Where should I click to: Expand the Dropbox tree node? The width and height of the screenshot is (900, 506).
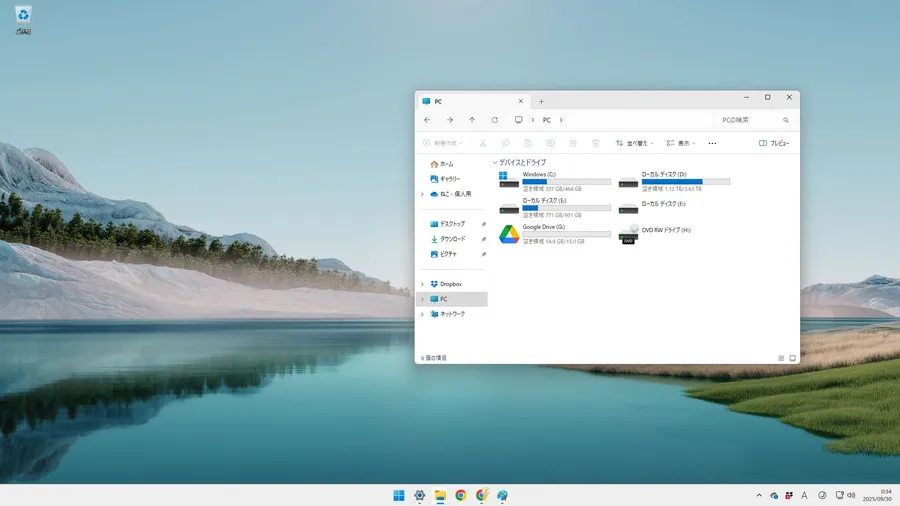point(422,284)
